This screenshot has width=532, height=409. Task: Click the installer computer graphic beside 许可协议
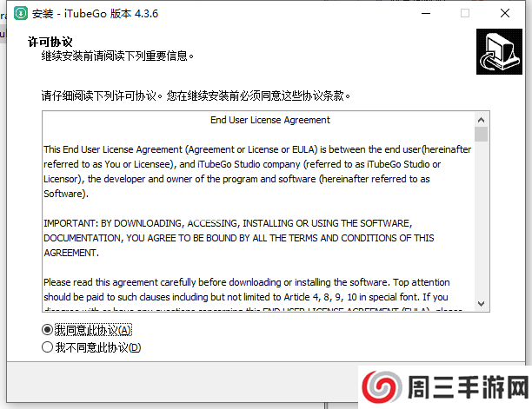point(499,51)
